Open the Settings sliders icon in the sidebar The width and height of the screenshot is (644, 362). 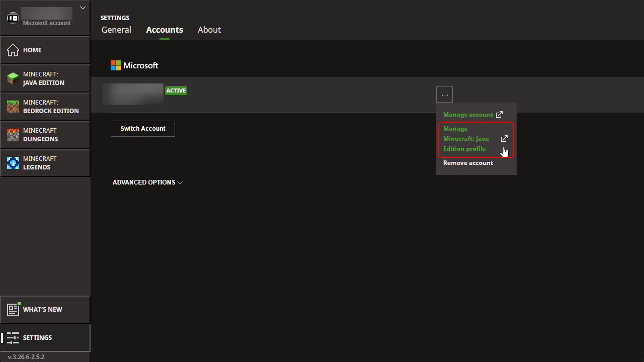13,337
